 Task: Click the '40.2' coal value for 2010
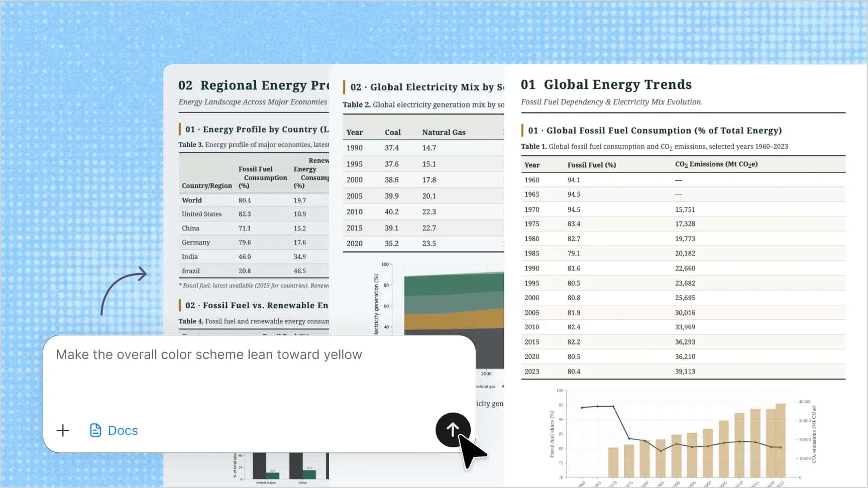392,212
